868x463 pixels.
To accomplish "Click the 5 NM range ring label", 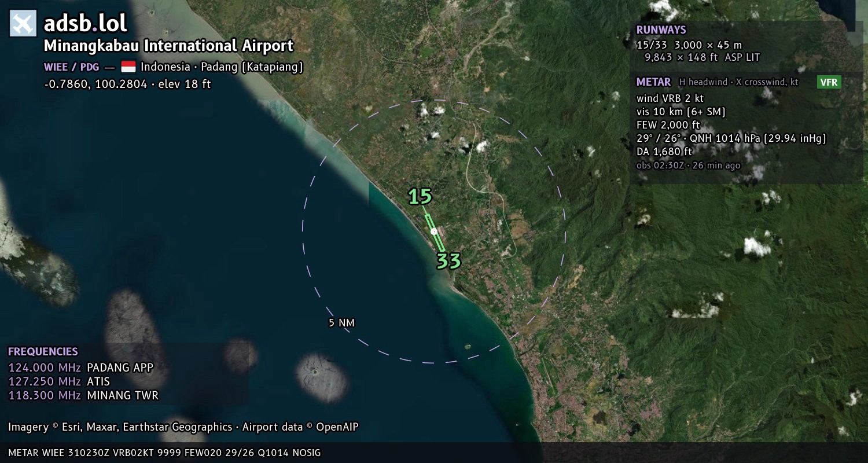I will (x=341, y=323).
